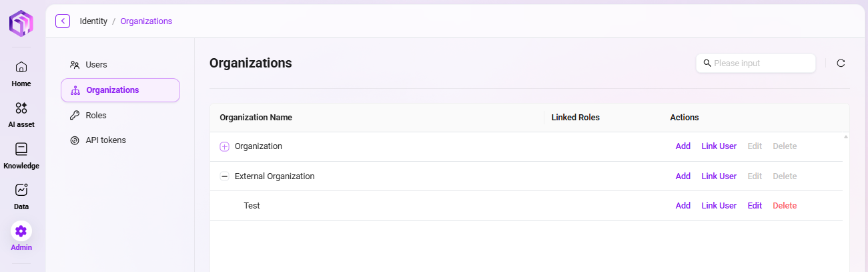Screen dimensions: 868x272
Task: Open the Knowledge book icon
Action: [21, 149]
